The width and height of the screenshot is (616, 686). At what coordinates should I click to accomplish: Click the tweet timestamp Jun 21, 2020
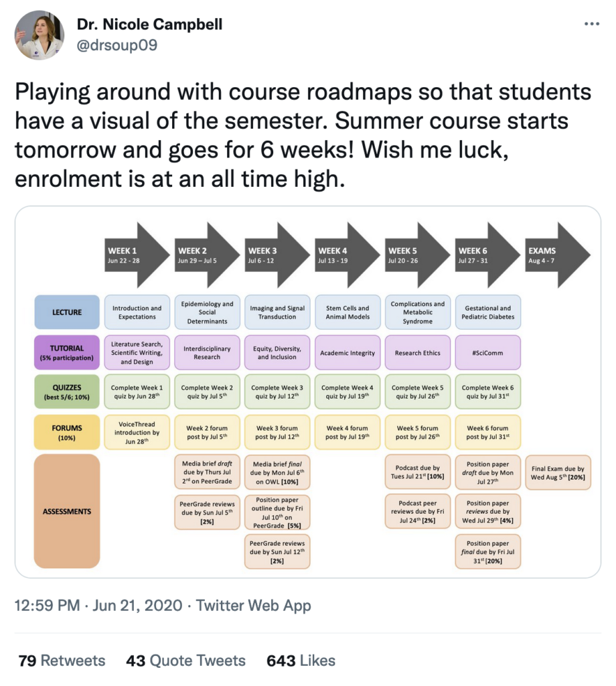[137, 606]
